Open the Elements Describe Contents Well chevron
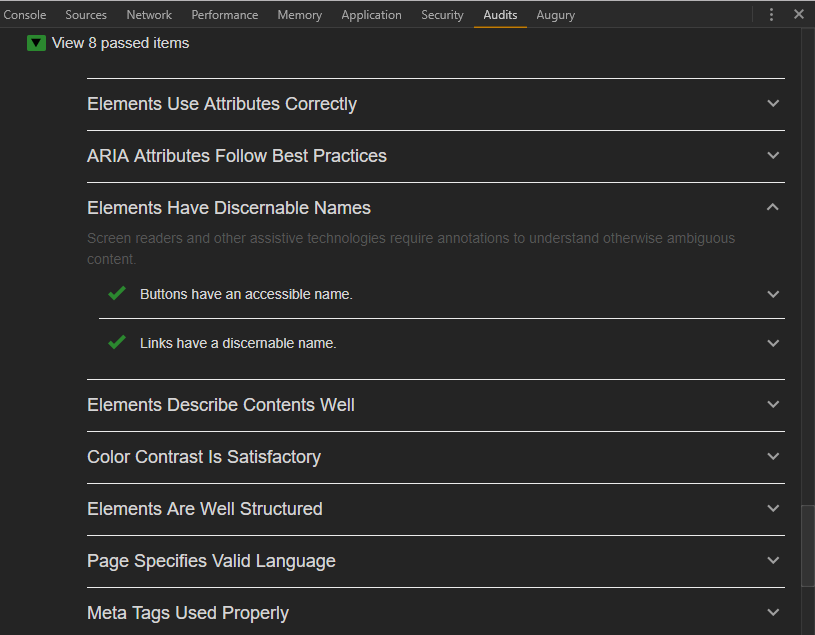Screen dimensions: 815x635 (x=773, y=404)
